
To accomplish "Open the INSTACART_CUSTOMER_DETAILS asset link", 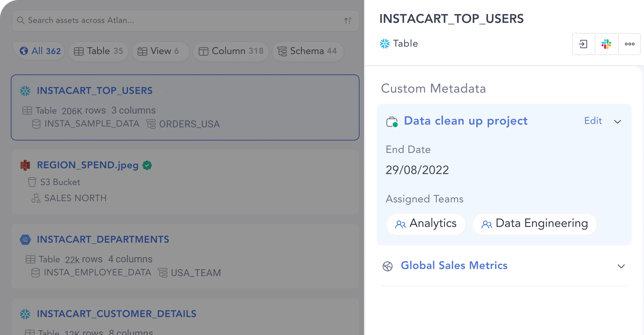I will coord(117,314).
